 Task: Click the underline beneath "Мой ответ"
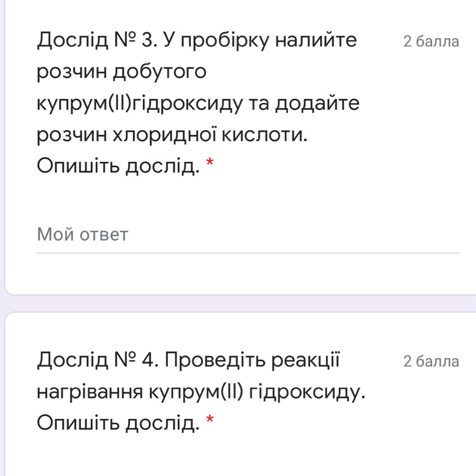click(x=248, y=253)
